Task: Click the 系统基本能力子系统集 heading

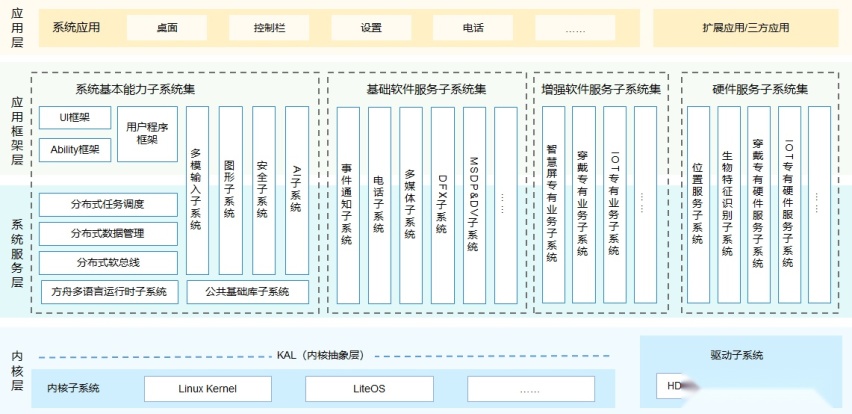Action: (135, 89)
